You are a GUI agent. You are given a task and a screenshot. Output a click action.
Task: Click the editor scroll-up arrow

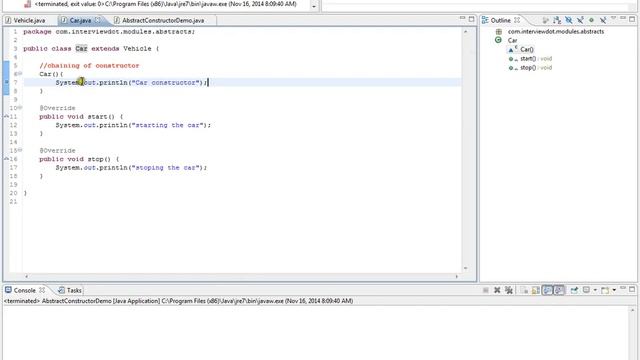(465, 31)
